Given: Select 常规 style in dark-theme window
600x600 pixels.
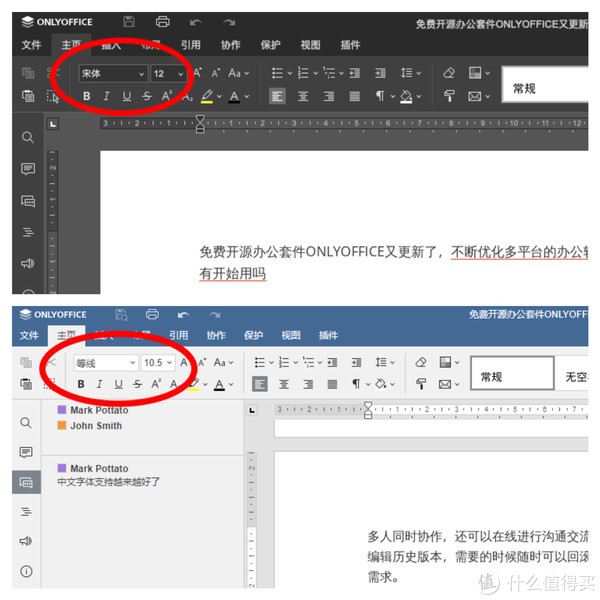Looking at the screenshot, I should click(x=545, y=85).
